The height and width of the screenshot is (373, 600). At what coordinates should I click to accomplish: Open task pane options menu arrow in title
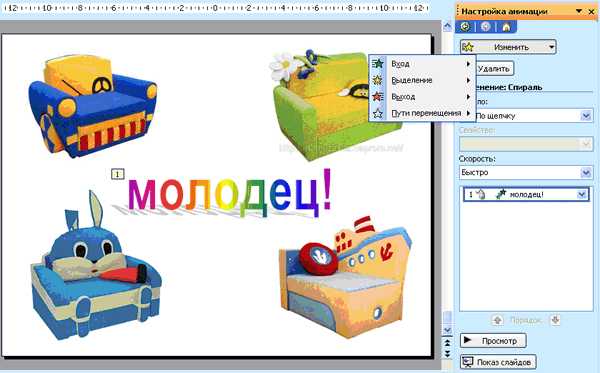pyautogui.click(x=579, y=11)
